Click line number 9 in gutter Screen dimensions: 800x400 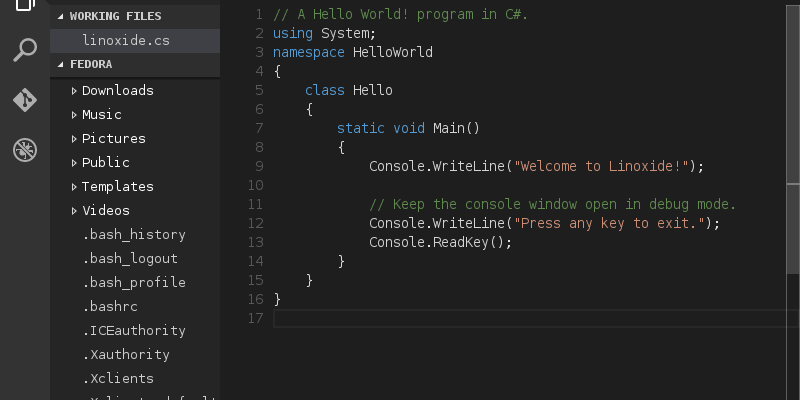click(x=259, y=166)
